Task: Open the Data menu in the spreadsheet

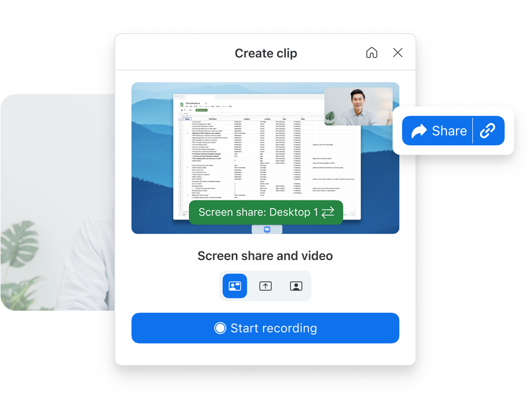Action: [x=213, y=106]
